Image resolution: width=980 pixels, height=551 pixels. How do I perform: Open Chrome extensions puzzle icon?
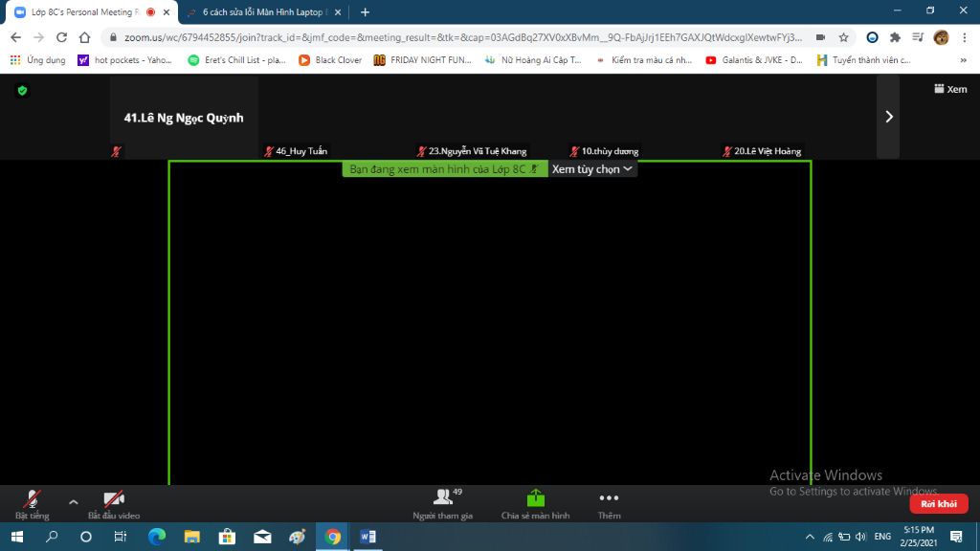click(895, 37)
